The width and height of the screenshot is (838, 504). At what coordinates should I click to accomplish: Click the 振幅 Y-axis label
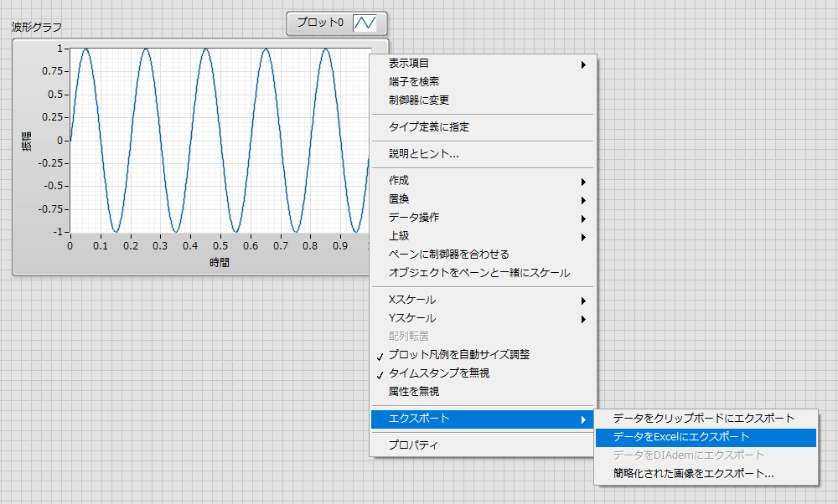[26, 141]
